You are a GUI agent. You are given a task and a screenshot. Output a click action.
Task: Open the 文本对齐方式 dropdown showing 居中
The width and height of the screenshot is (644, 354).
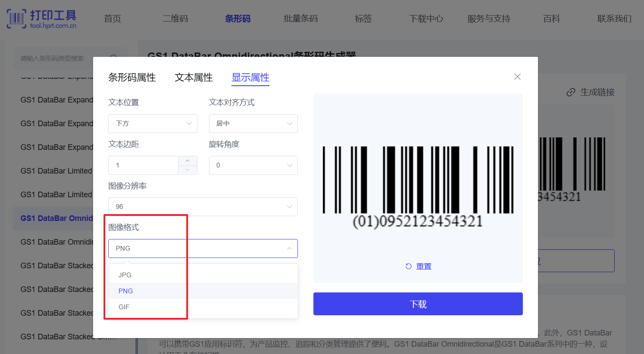253,124
